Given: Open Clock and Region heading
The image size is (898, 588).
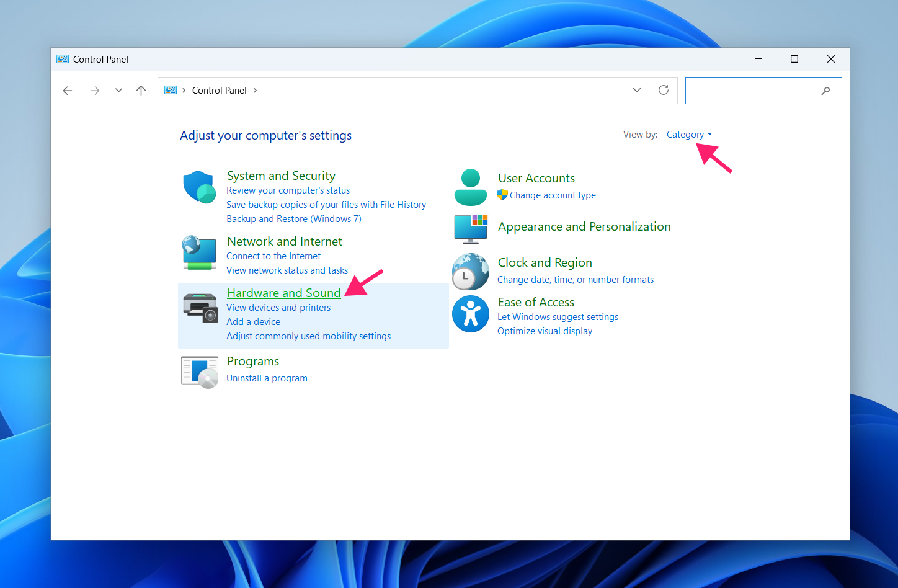Looking at the screenshot, I should point(545,262).
